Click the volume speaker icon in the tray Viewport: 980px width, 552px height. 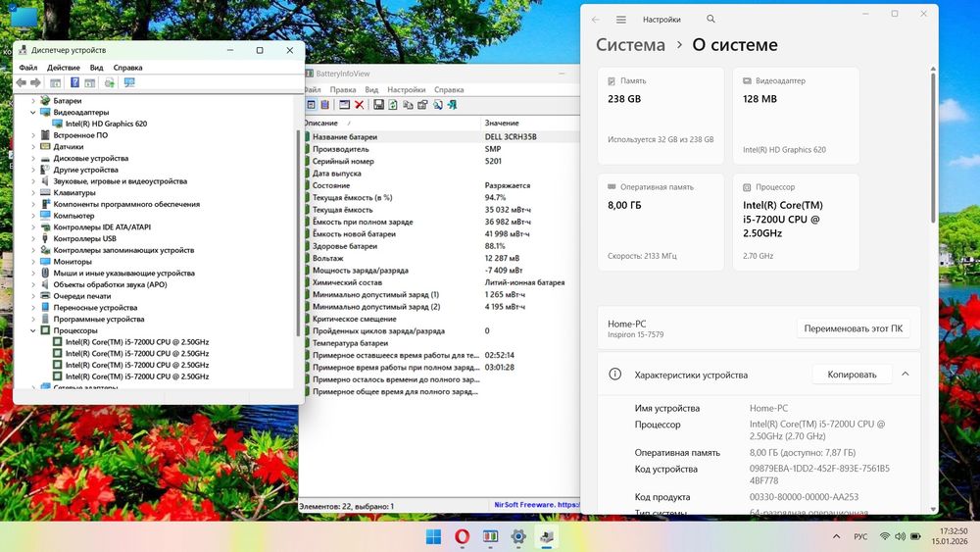900,536
